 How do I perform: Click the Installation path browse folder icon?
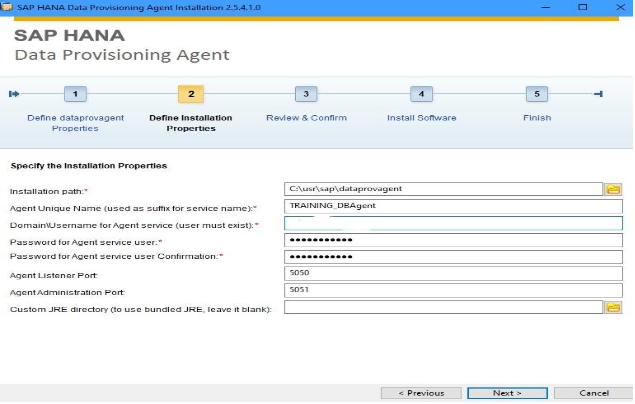point(613,189)
